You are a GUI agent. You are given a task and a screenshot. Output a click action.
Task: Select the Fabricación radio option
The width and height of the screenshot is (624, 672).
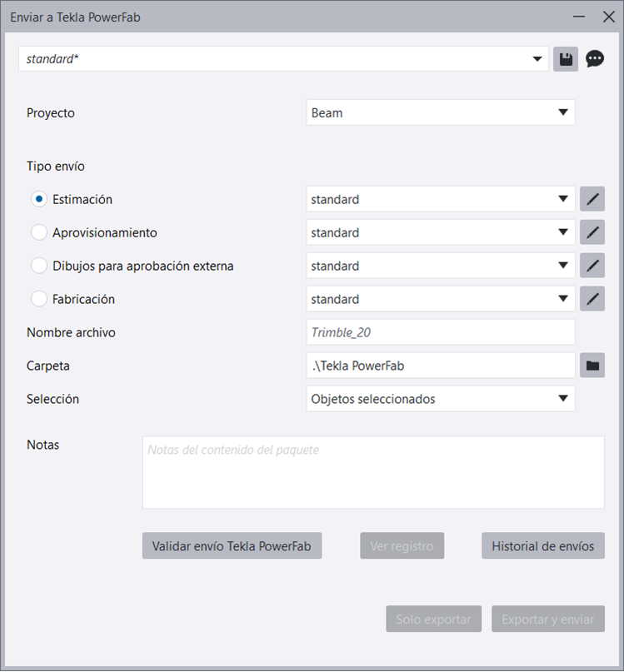pos(39,299)
